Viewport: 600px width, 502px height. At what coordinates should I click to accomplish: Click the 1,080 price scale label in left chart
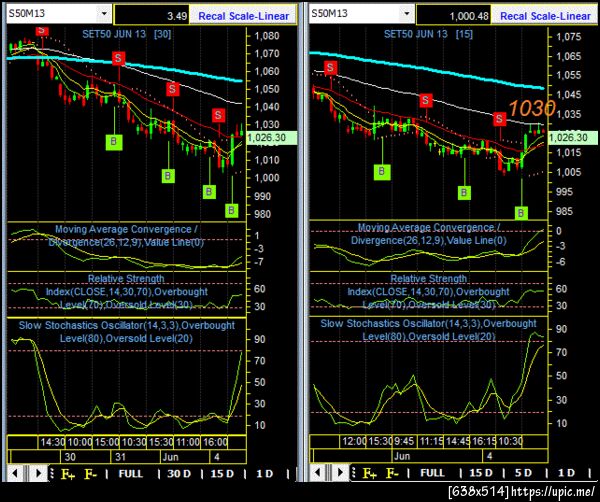[267, 36]
